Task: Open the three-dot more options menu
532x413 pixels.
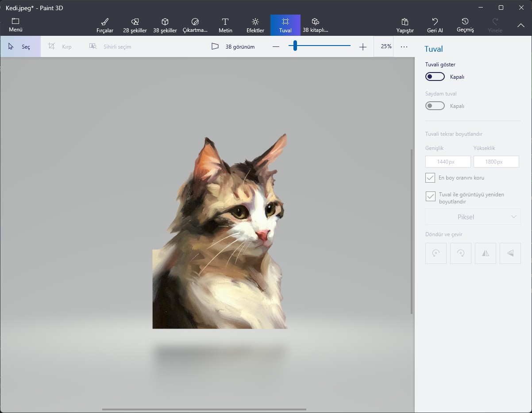Action: click(404, 46)
